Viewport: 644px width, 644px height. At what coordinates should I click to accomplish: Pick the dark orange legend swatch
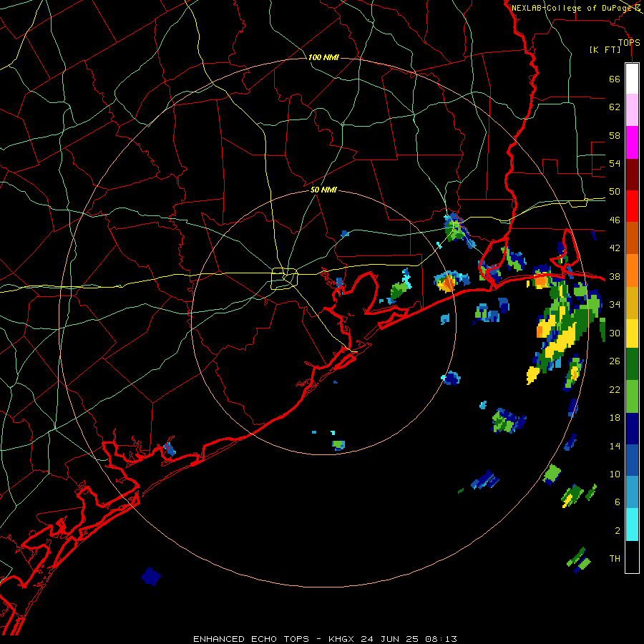[x=632, y=238]
